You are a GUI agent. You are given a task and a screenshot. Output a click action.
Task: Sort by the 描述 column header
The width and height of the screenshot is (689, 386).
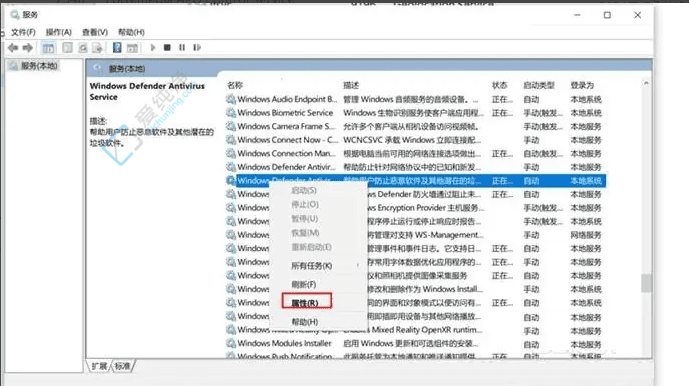pyautogui.click(x=351, y=85)
